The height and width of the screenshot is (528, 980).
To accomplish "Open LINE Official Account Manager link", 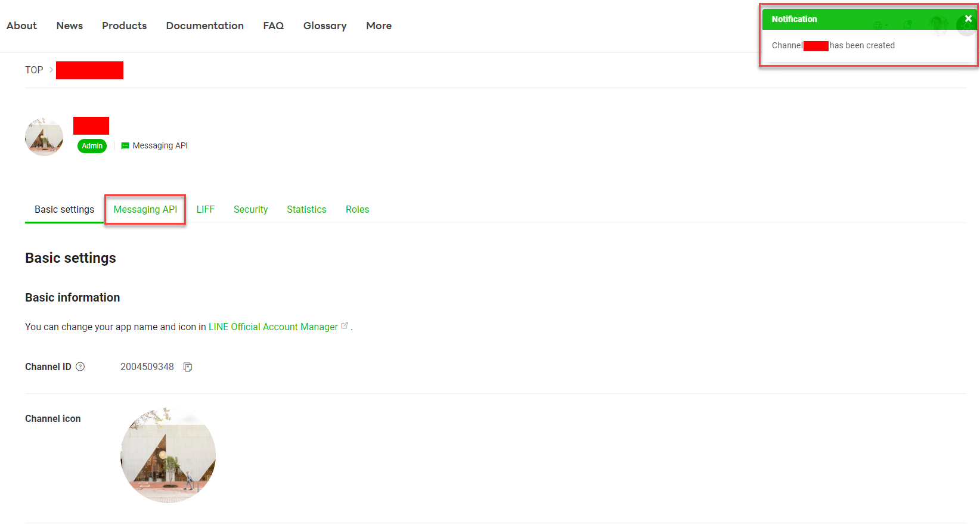I will pos(273,327).
